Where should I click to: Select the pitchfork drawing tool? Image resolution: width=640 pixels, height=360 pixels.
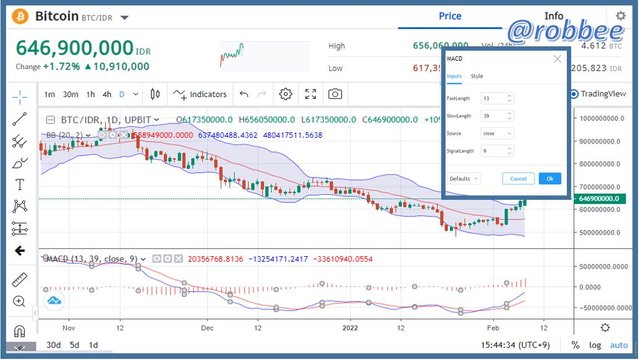19,141
